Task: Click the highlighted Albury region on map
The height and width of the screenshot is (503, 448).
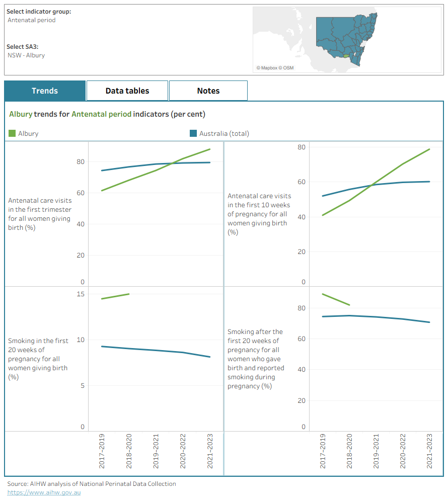Action: [346, 56]
